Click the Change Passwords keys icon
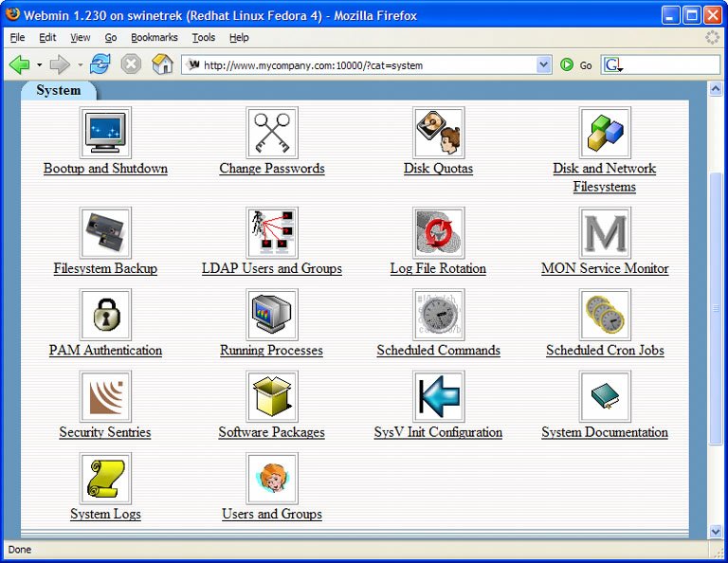Viewport: 728px width, 563px height. click(x=272, y=133)
